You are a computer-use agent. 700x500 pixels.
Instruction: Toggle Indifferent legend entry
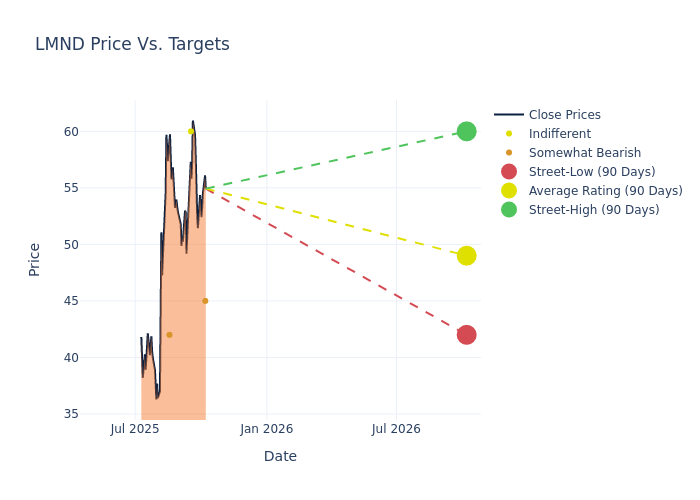click(x=559, y=134)
